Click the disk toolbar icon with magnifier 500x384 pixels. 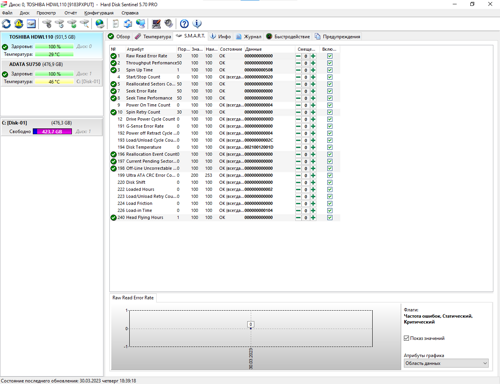click(x=85, y=24)
